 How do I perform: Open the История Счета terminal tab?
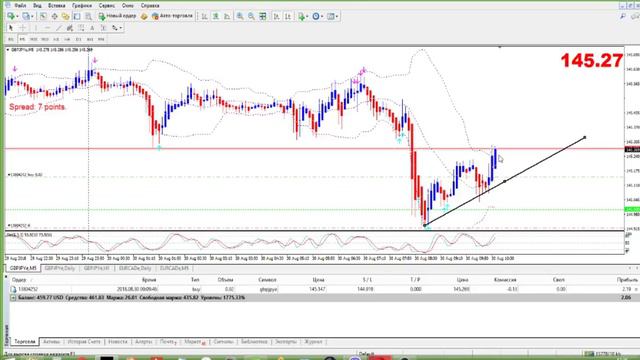[x=84, y=342]
